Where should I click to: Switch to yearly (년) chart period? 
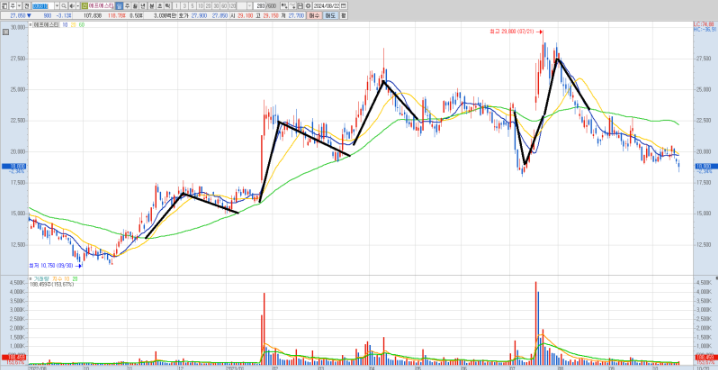tap(142, 6)
